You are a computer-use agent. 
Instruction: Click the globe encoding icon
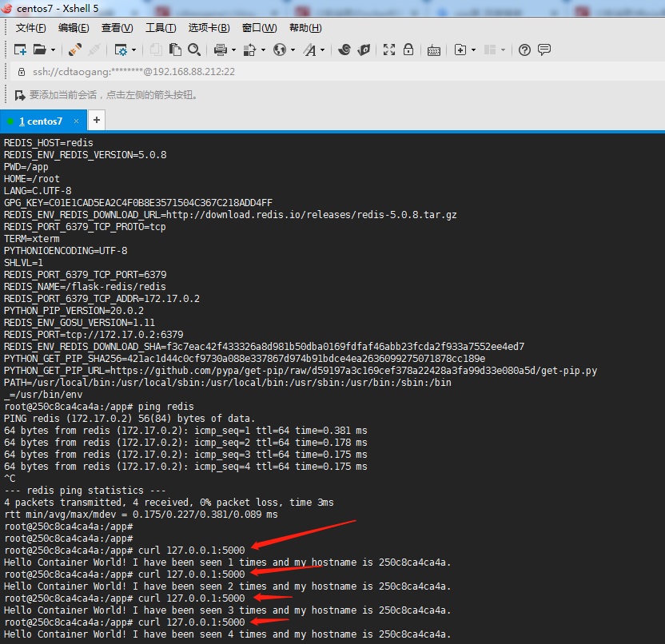pyautogui.click(x=280, y=50)
